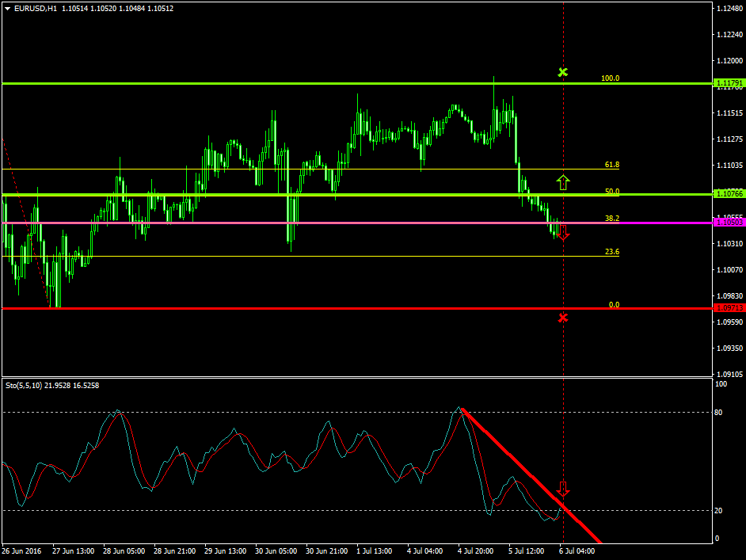The width and height of the screenshot is (746, 560).
Task: Click the Sto(5,5,10) indicator label
Action: pos(51,385)
